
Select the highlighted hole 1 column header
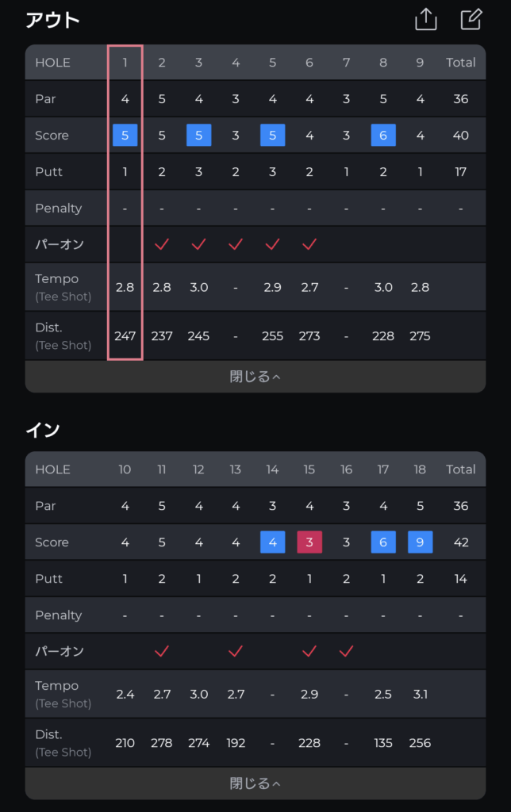pyautogui.click(x=125, y=63)
